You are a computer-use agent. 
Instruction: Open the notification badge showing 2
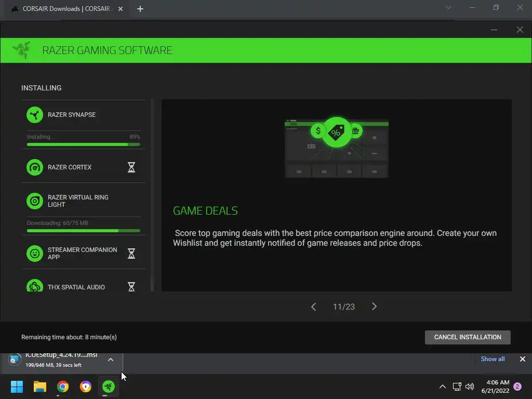[517, 387]
